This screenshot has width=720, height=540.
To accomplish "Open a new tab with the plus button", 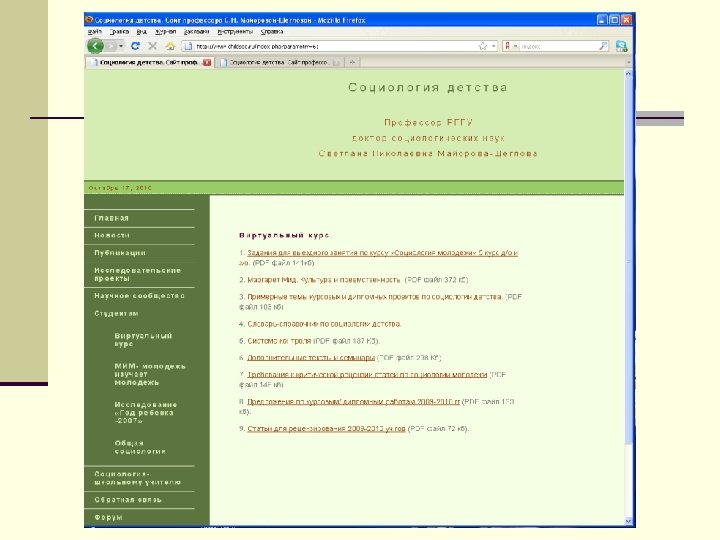I will [x=352, y=62].
